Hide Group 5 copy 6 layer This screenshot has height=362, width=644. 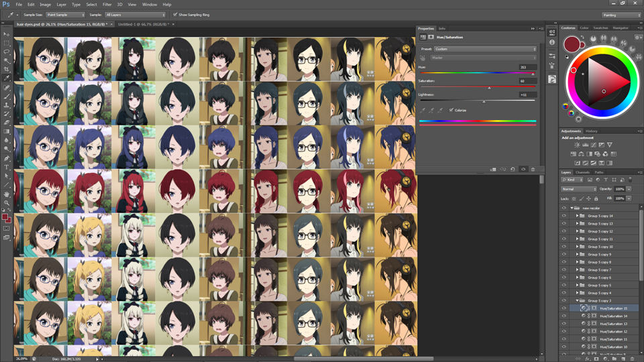(564, 278)
